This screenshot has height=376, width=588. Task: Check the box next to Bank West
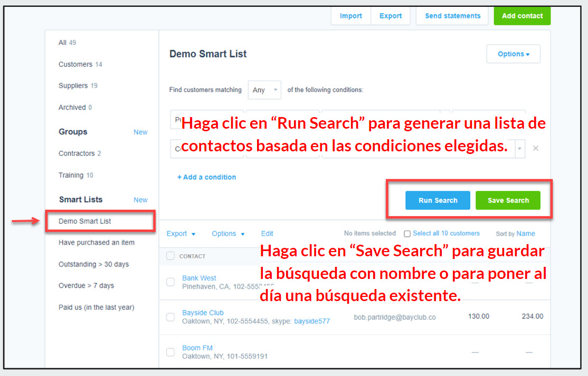170,282
